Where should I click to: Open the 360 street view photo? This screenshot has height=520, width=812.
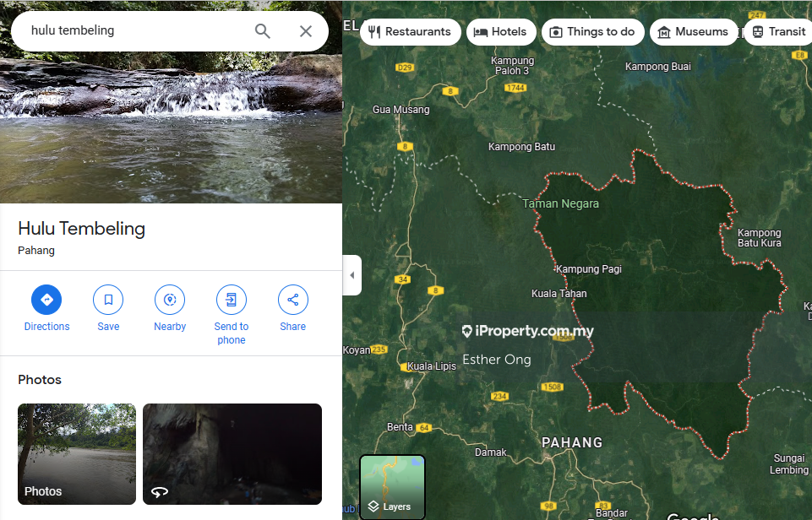point(232,454)
